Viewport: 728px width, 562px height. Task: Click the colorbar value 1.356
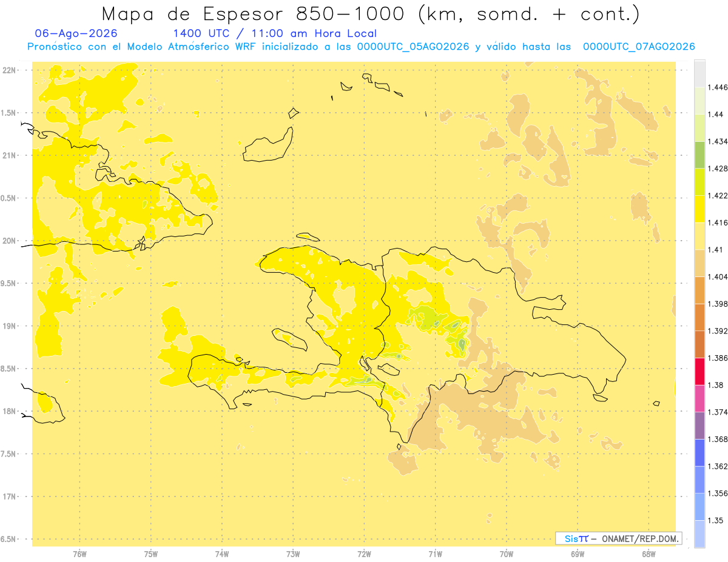(x=718, y=493)
